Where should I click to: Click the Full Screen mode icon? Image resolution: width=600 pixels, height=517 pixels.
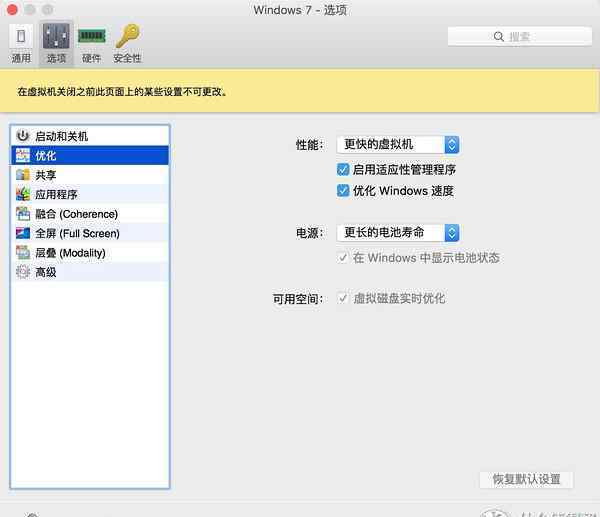point(23,233)
